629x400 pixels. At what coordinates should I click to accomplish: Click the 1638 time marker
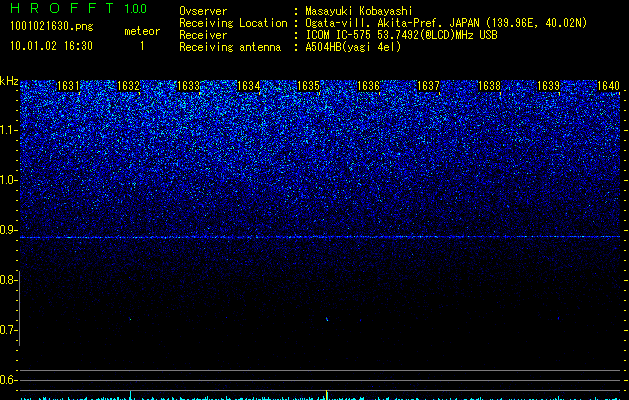coord(489,86)
